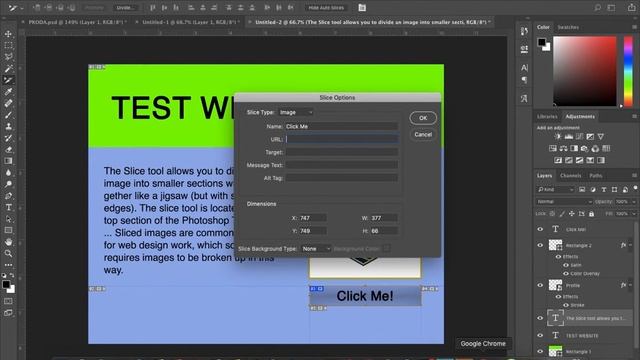
Task: Hide the Slice tool paragraph text layer
Action: tap(540, 318)
